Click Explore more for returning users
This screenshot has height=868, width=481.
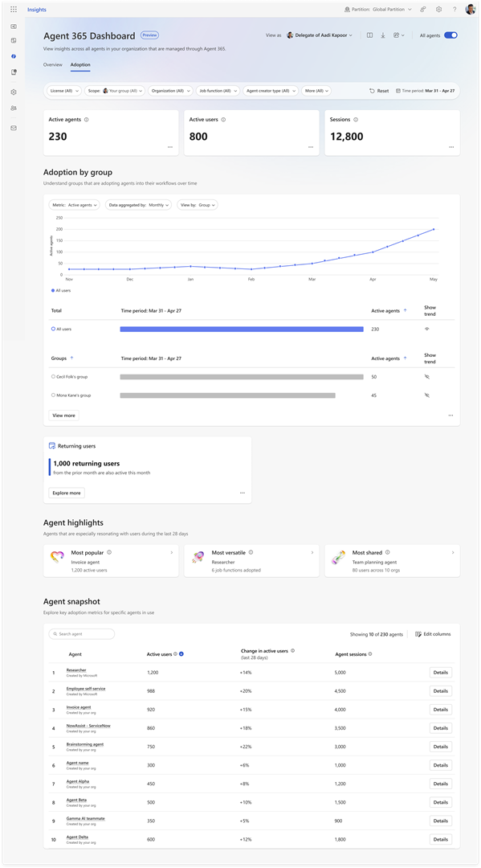pyautogui.click(x=67, y=493)
